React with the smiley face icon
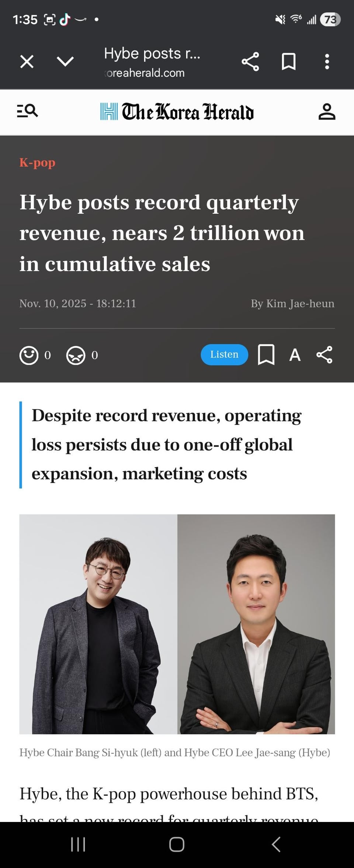This screenshot has width=354, height=868. coord(29,356)
